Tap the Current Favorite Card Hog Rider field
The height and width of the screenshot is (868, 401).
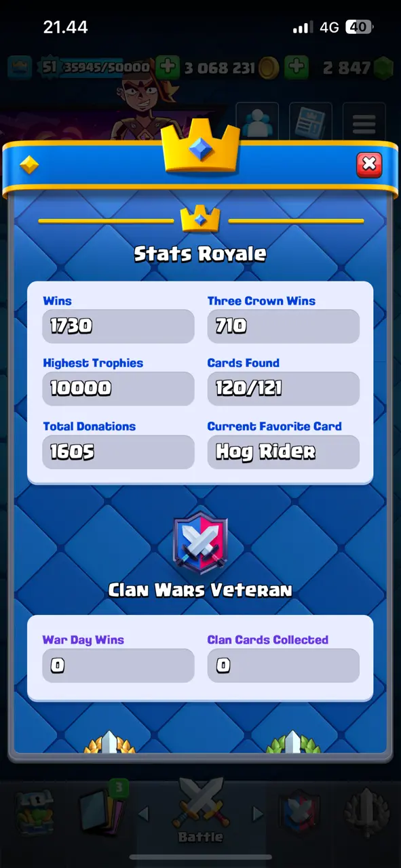(284, 452)
